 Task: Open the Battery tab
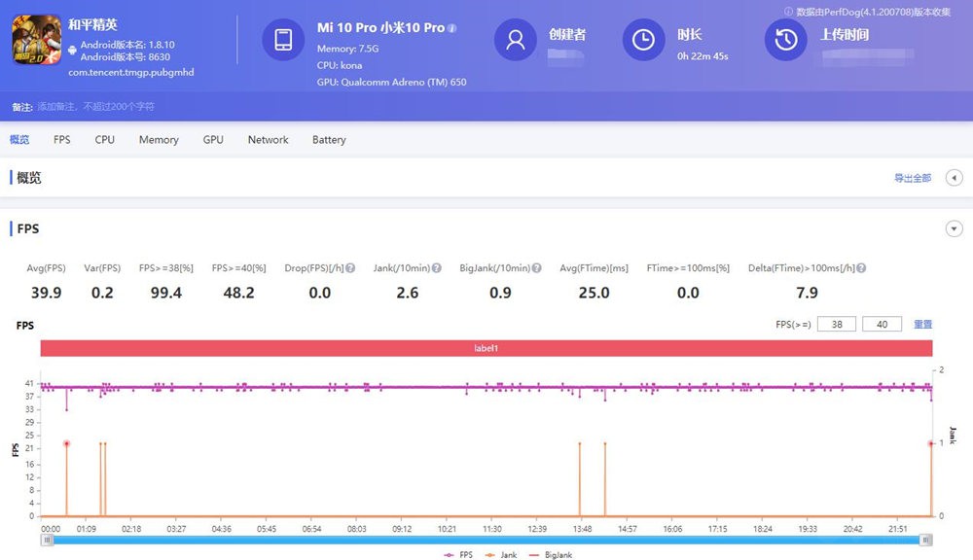[329, 140]
